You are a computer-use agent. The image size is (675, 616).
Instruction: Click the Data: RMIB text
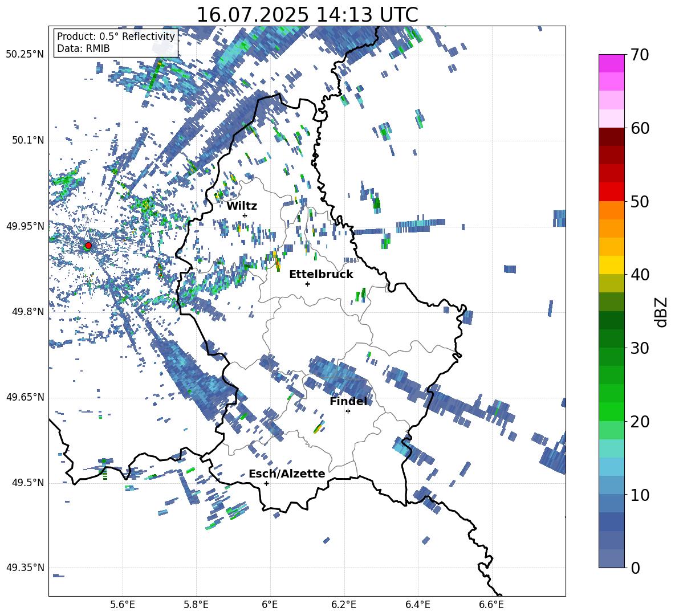[83, 48]
